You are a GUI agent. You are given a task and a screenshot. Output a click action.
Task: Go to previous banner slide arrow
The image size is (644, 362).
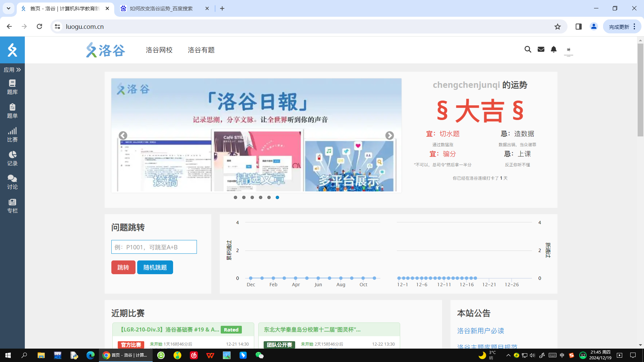tap(123, 135)
